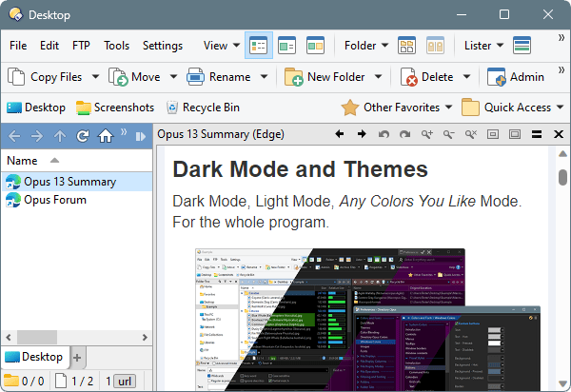571x392 pixels.
Task: Open Recycle Bin from favorites bar
Action: pyautogui.click(x=202, y=108)
